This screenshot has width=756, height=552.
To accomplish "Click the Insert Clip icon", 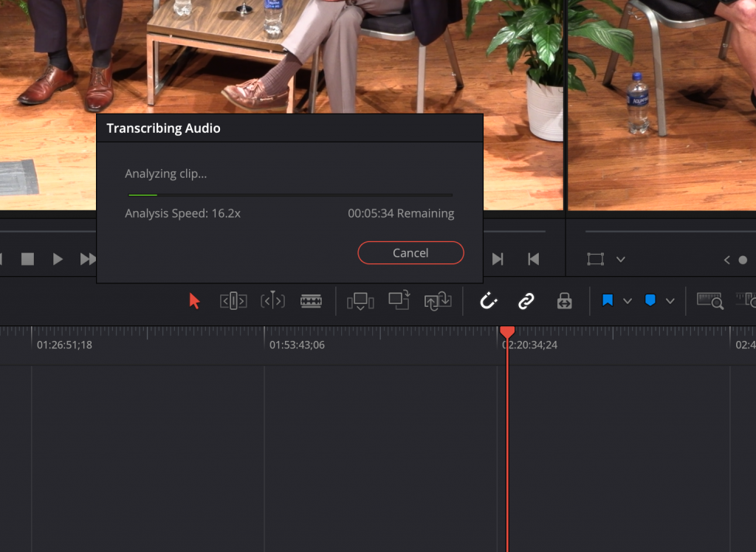I will click(x=360, y=301).
